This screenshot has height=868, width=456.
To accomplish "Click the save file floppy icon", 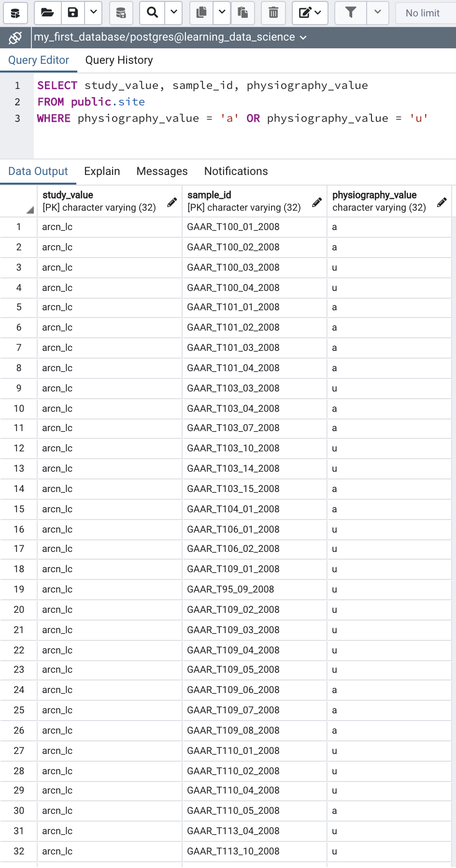I will 73,13.
